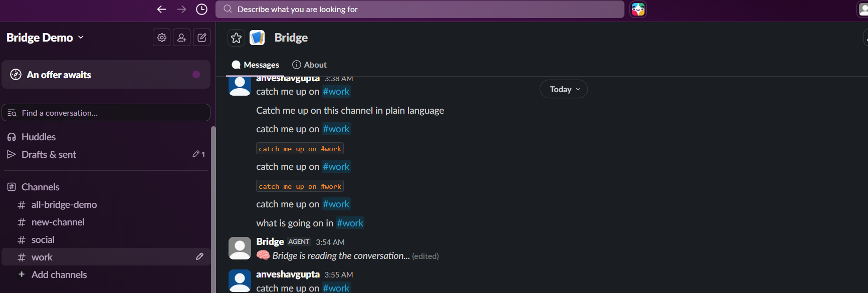Click the plus icon beside Add channels
This screenshot has width=868, height=293.
[21, 274]
